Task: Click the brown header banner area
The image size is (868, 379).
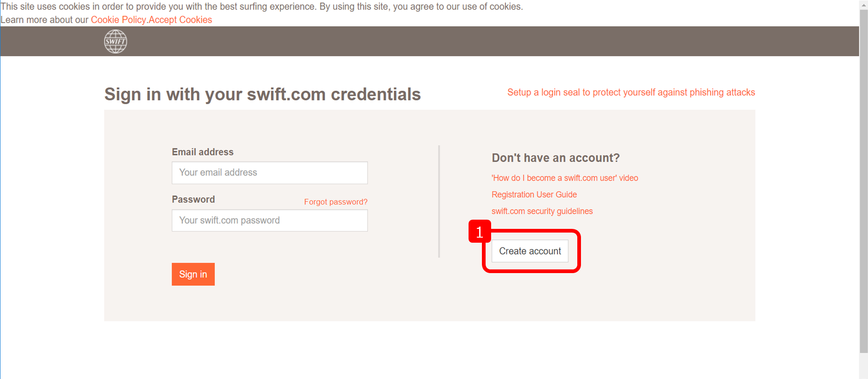Action: (x=415, y=41)
